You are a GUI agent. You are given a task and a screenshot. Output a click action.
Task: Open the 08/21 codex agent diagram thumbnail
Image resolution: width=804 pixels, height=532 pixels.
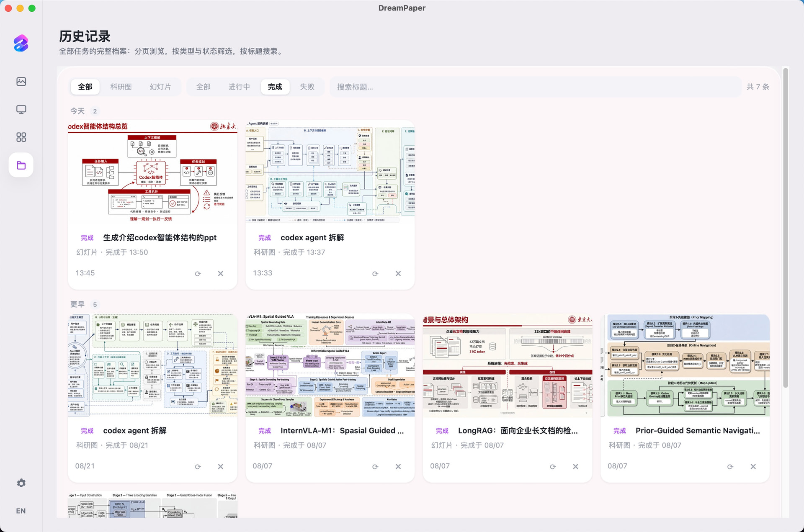(152, 365)
